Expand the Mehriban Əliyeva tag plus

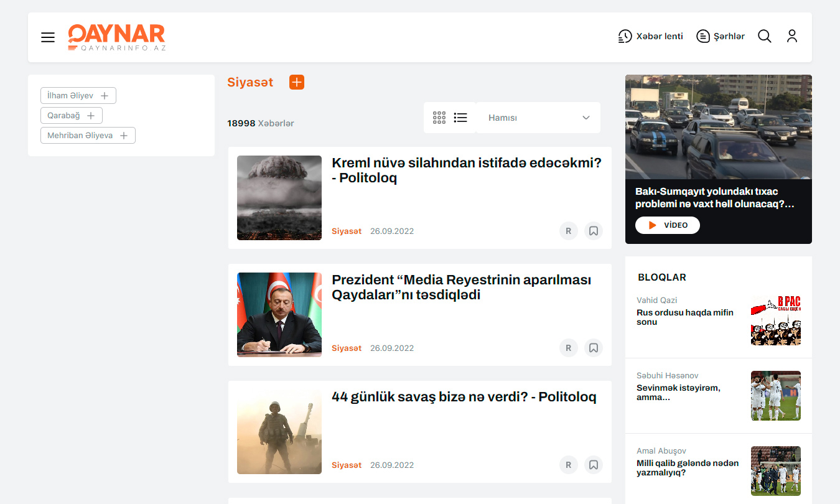(x=124, y=136)
